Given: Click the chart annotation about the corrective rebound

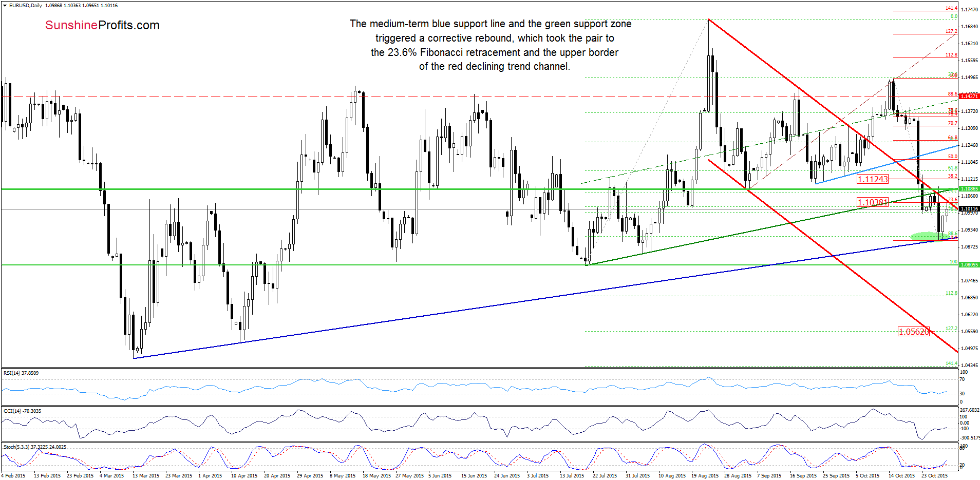Looking at the screenshot, I should [491, 45].
